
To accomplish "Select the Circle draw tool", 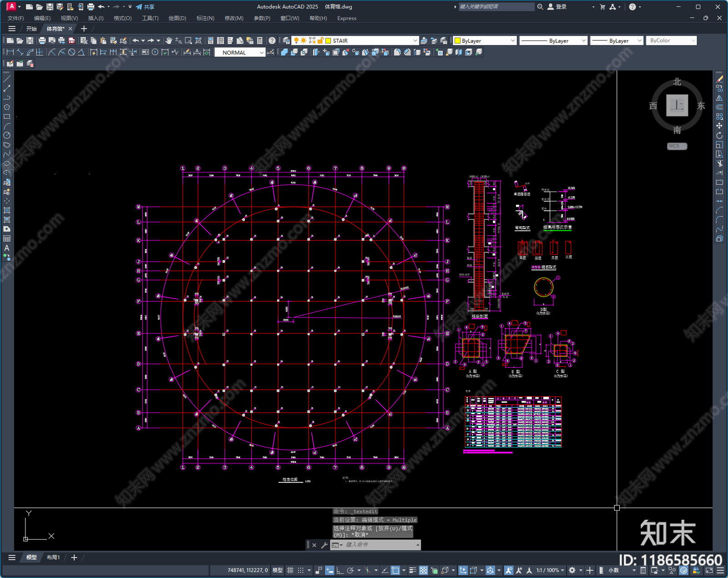I will coord(7,135).
